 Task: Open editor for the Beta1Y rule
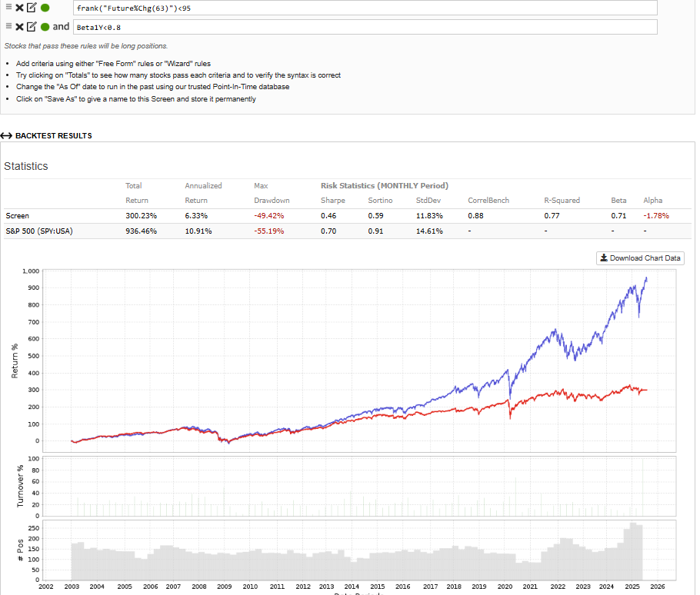coord(32,27)
